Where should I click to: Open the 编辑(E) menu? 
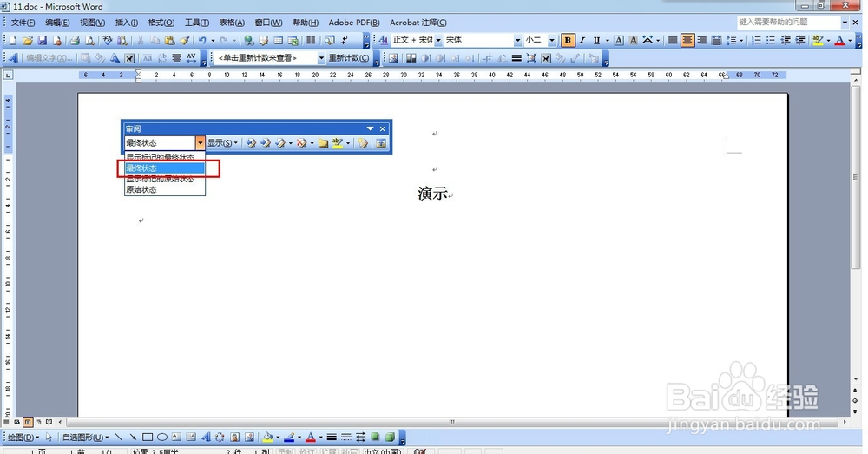(x=57, y=23)
